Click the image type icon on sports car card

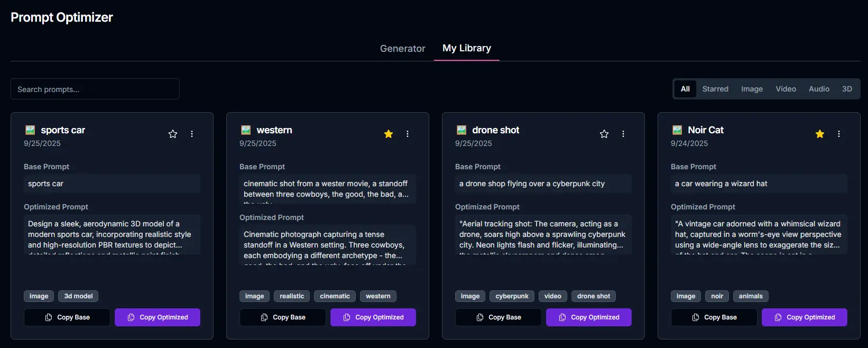[30, 130]
